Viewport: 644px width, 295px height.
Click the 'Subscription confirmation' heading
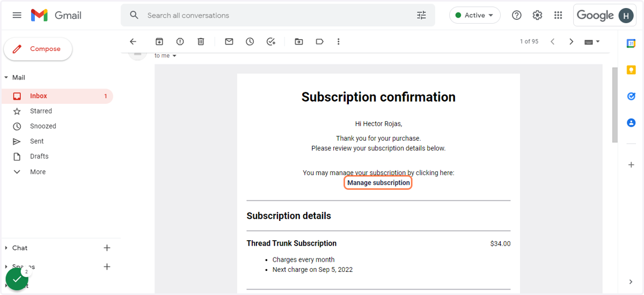tap(378, 97)
